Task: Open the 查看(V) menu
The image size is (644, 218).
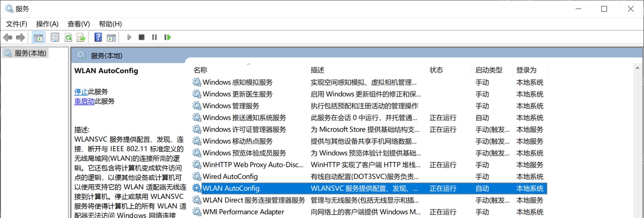Action: click(78, 24)
